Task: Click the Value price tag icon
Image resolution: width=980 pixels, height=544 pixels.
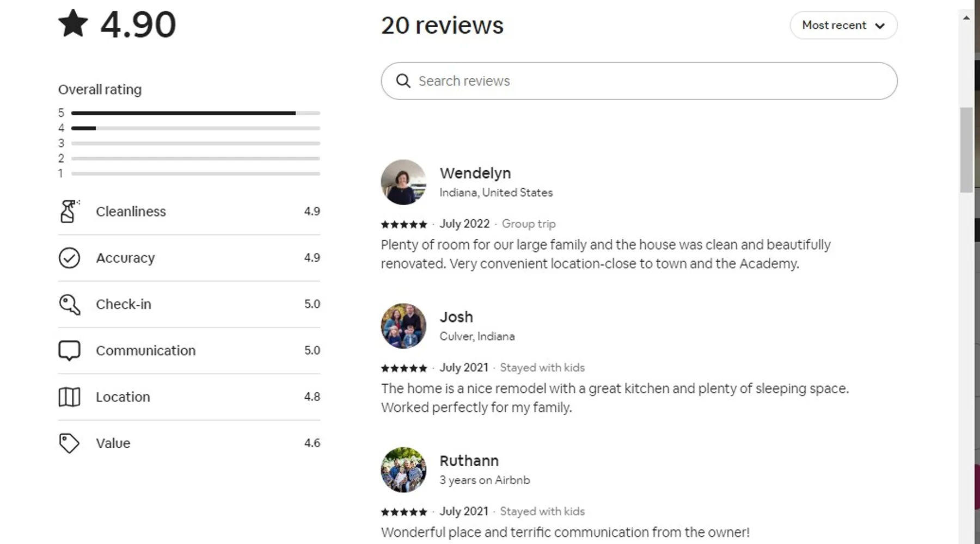Action: coord(69,443)
